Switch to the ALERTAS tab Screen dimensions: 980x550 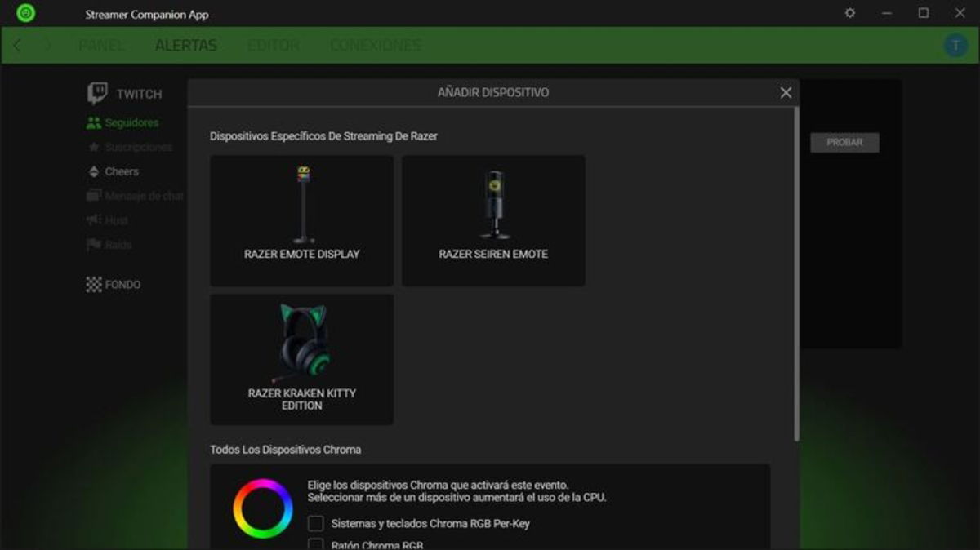click(x=186, y=45)
